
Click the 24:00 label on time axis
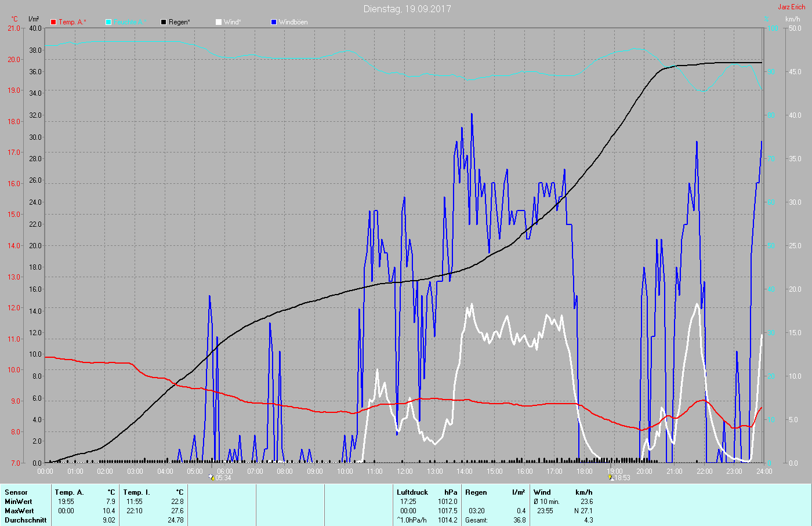tap(764, 471)
